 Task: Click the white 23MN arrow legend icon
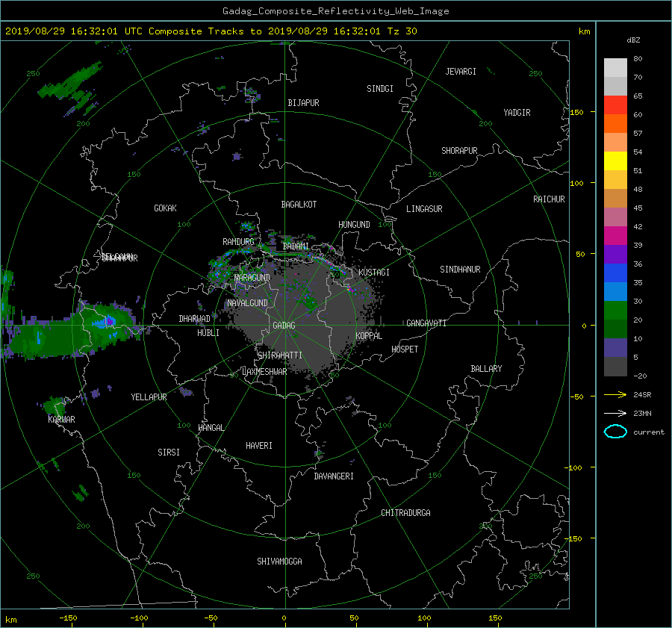[x=615, y=413]
